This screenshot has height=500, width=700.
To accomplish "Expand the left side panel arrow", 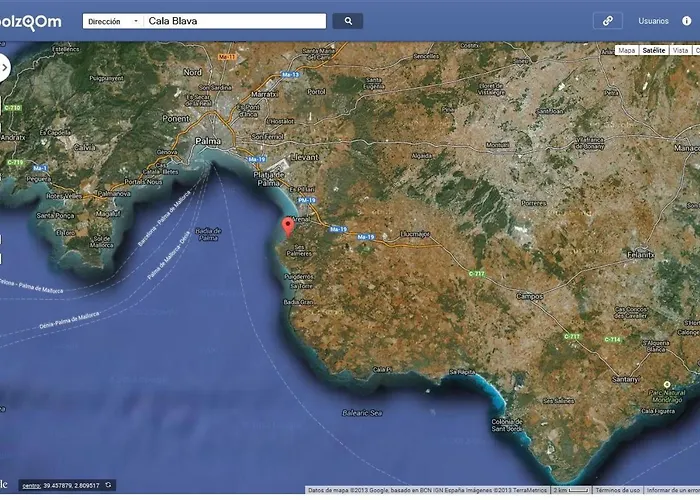I will [4, 68].
